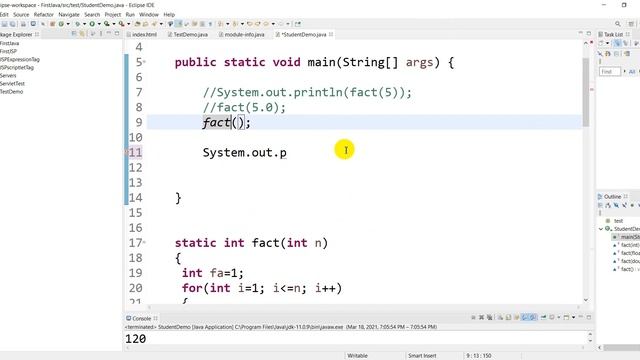This screenshot has height=360, width=640.
Task: Open the Coverage dropdown arrow
Action: tap(114, 24)
